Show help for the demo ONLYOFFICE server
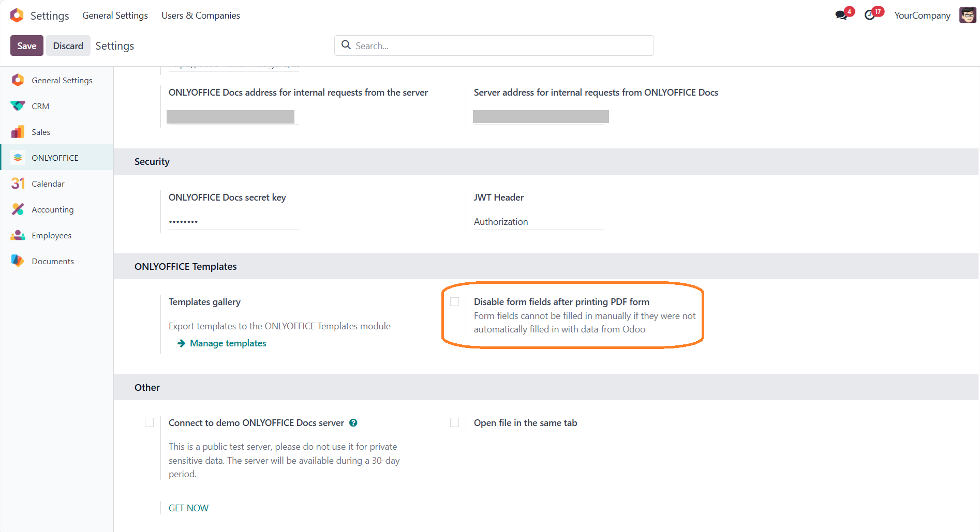980x532 pixels. pos(353,422)
